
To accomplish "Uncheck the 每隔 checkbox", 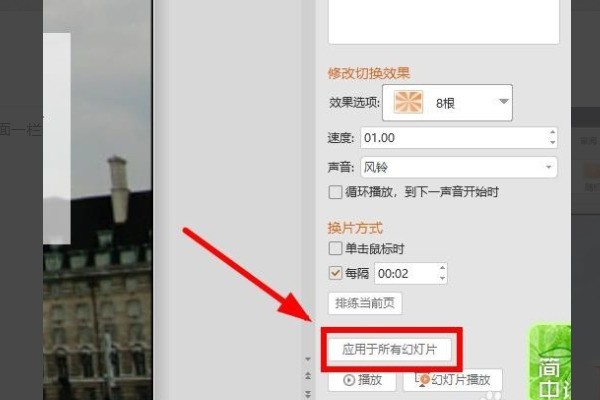I will tap(335, 273).
